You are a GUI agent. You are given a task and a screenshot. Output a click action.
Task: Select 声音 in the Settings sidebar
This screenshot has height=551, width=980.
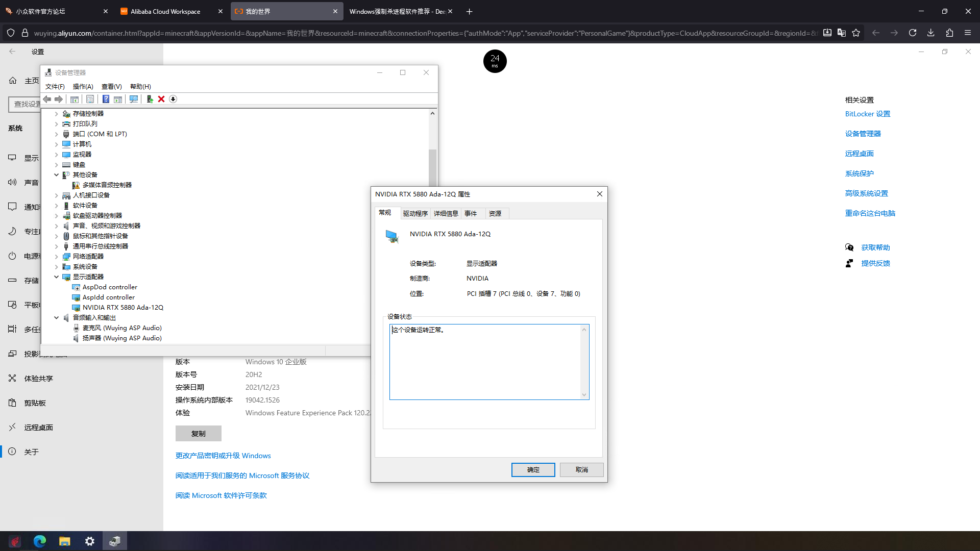point(31,182)
